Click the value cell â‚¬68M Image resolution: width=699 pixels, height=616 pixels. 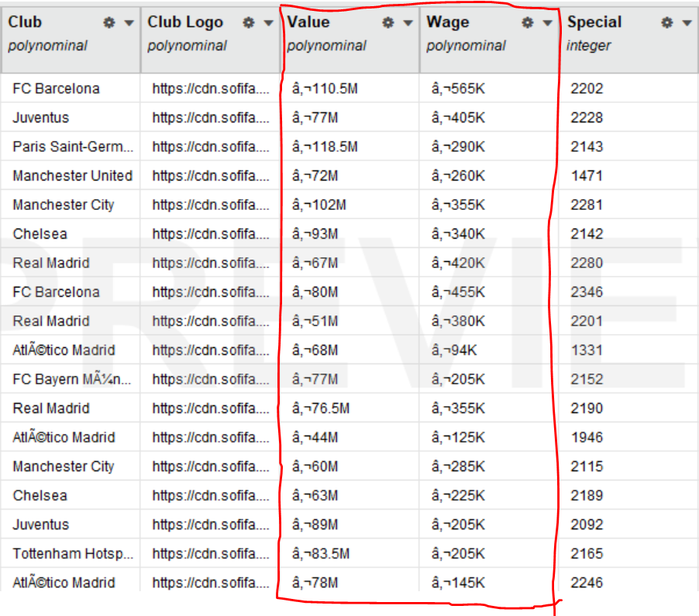pyautogui.click(x=315, y=350)
